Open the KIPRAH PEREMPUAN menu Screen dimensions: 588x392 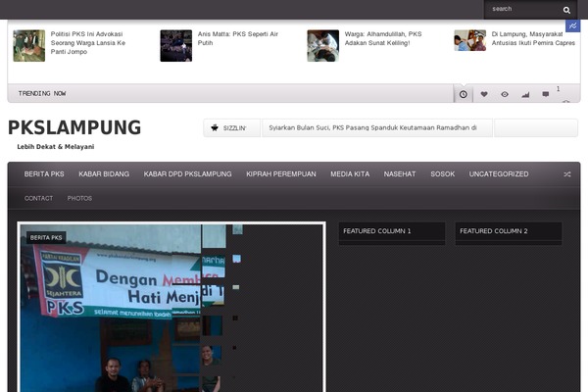click(x=281, y=174)
